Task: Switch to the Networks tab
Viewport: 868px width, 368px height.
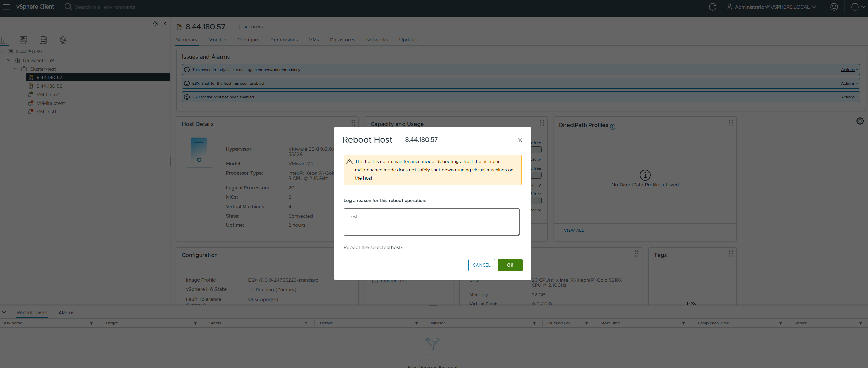Action: pos(377,40)
